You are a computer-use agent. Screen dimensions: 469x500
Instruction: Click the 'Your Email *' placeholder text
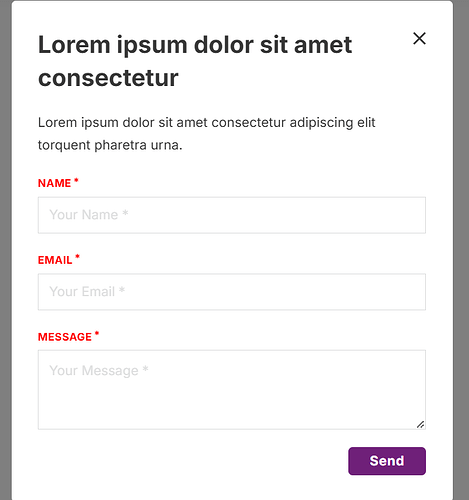pos(87,292)
